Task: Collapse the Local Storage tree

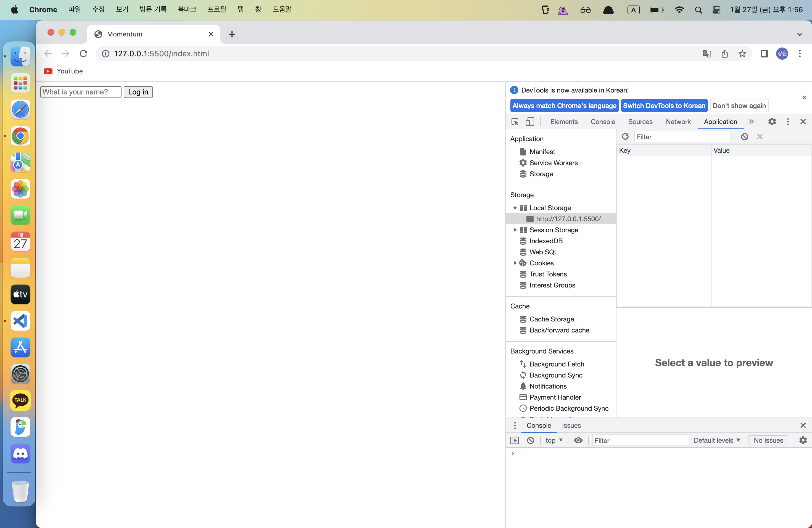Action: 515,208
